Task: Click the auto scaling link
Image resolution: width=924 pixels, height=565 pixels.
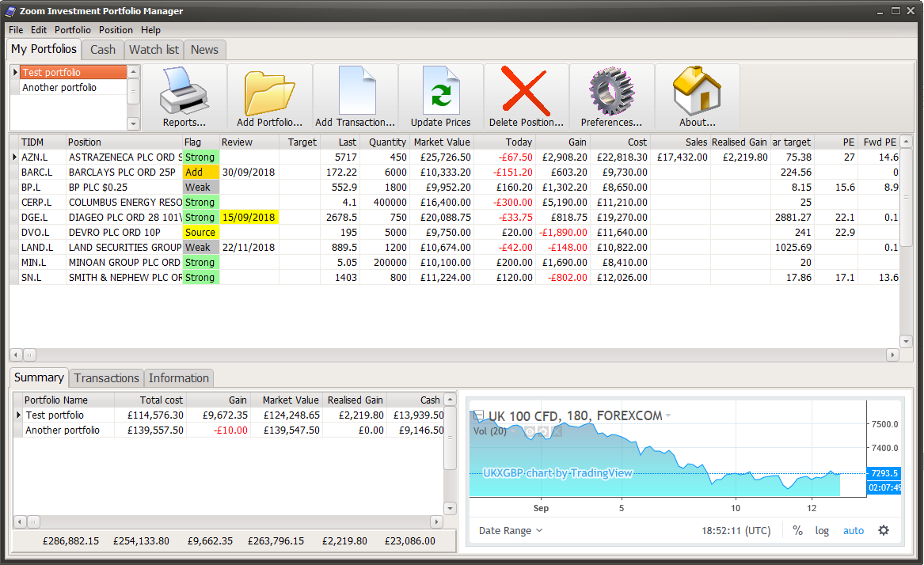Action: 853,530
